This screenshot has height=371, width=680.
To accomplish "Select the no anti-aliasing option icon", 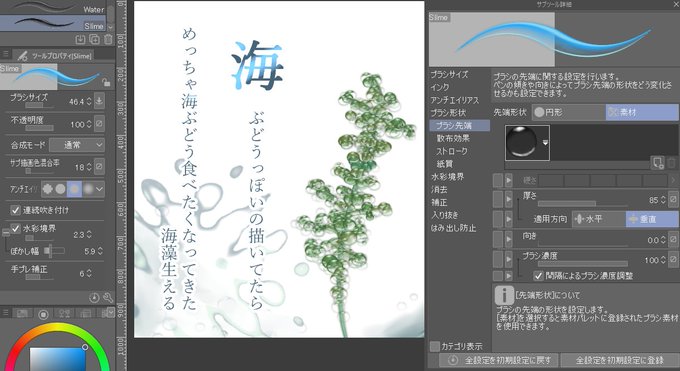I will pyautogui.click(x=48, y=189).
